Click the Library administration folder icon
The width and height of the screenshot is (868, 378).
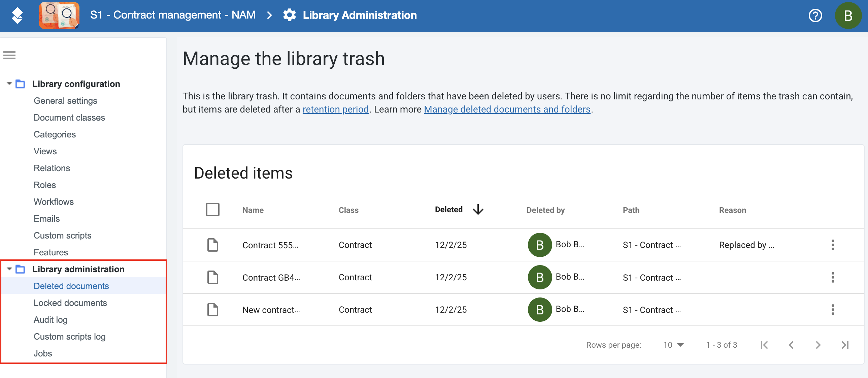pyautogui.click(x=20, y=269)
